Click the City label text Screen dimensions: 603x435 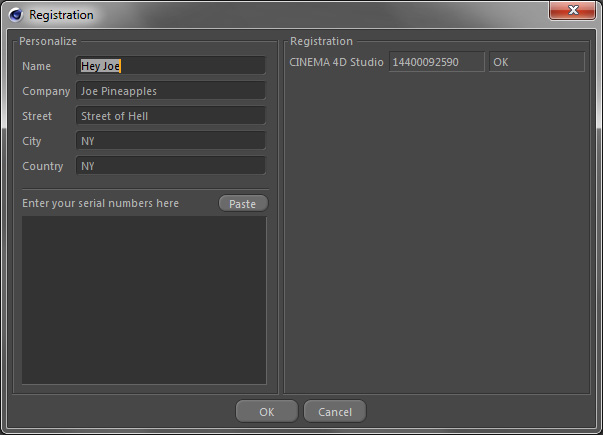32,141
